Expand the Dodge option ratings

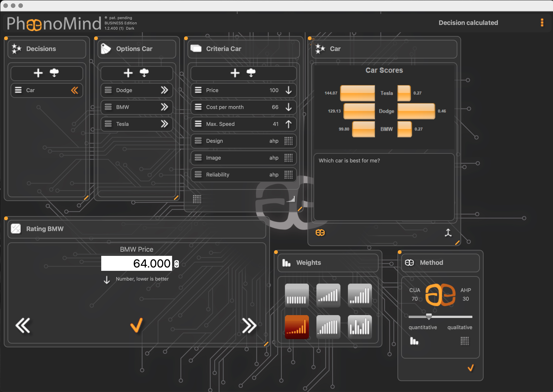click(164, 90)
